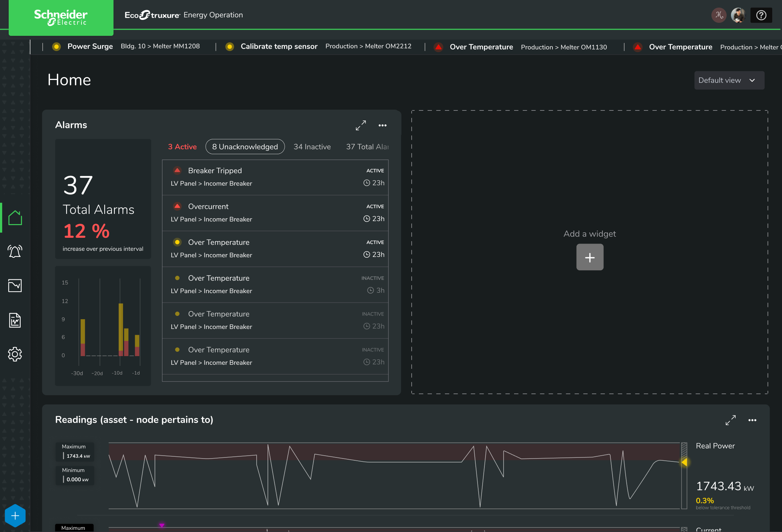Screen dimensions: 782x532
Task: Click the alarms history bar chart
Action: [x=103, y=326]
